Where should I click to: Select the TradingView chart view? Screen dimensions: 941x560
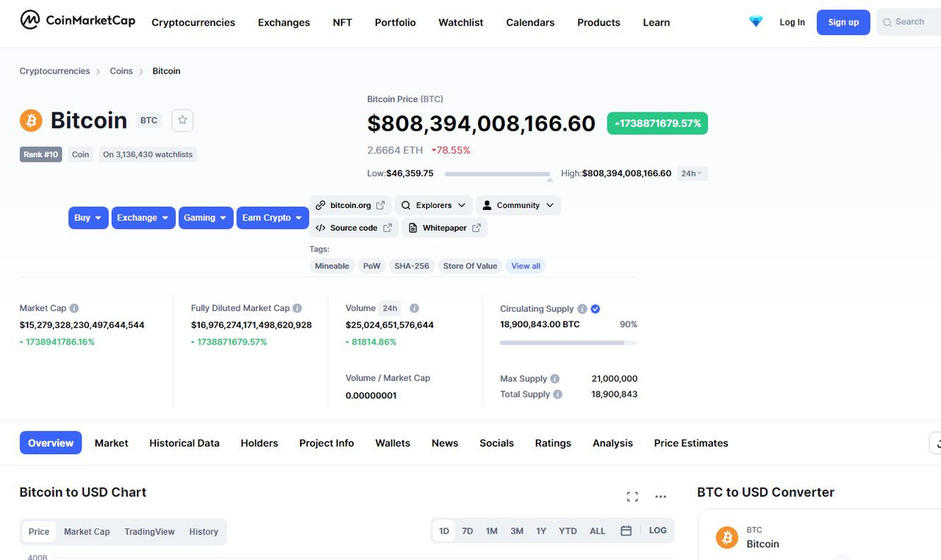click(149, 532)
